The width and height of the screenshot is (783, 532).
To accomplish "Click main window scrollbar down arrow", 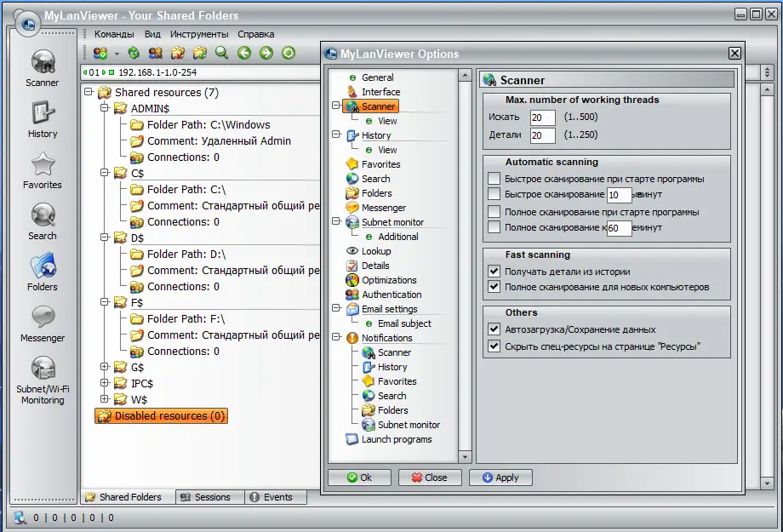I will click(x=767, y=483).
